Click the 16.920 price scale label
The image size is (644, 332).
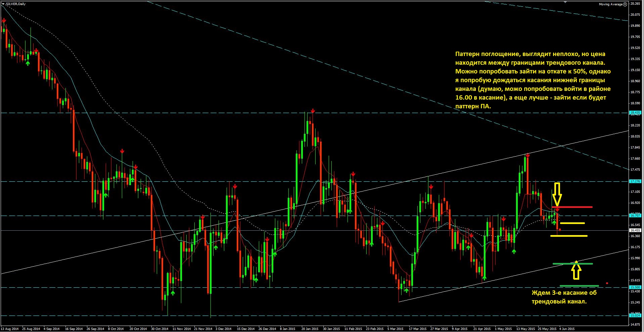coord(635,203)
